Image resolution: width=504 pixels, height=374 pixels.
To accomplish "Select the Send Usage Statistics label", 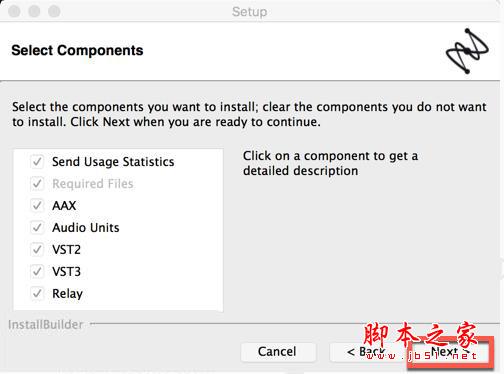I will [x=113, y=162].
